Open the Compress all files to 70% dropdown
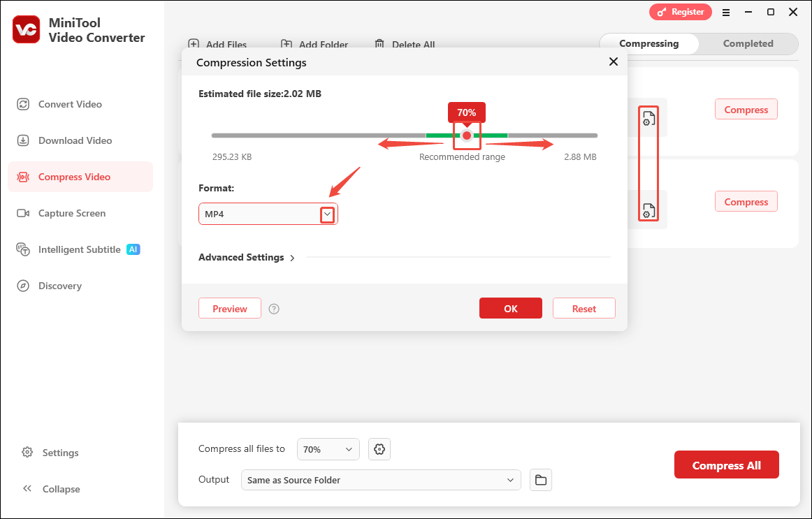Viewport: 812px width, 519px height. (x=328, y=449)
